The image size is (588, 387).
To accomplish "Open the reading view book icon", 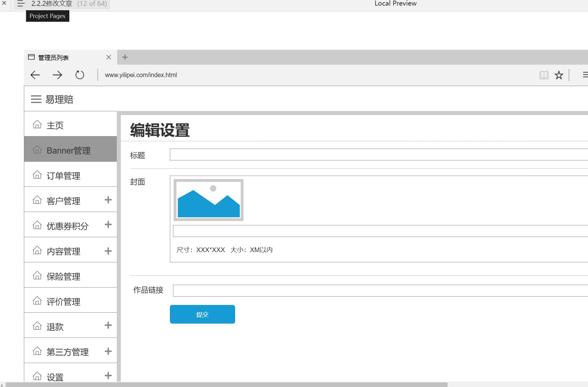I will 544,75.
